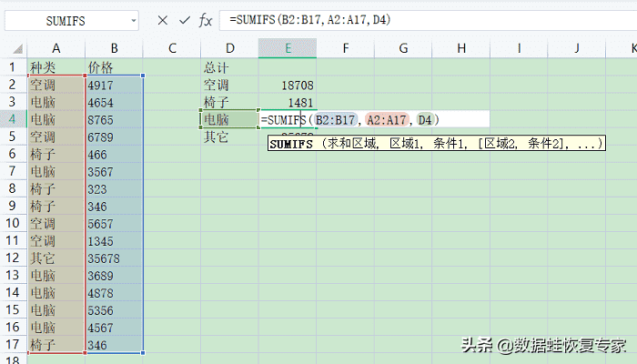Click the 种类 header cell
Image resolution: width=637 pixels, height=364 pixels.
56,67
